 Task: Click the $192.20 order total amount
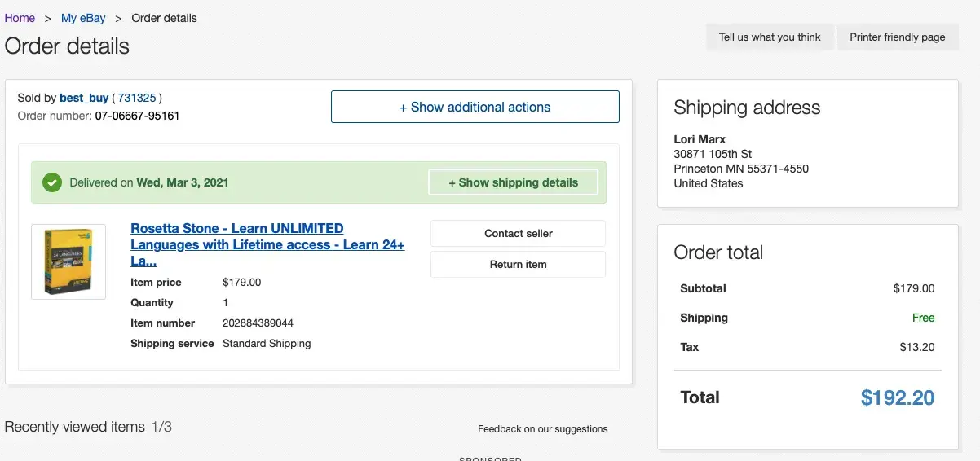[x=897, y=397]
